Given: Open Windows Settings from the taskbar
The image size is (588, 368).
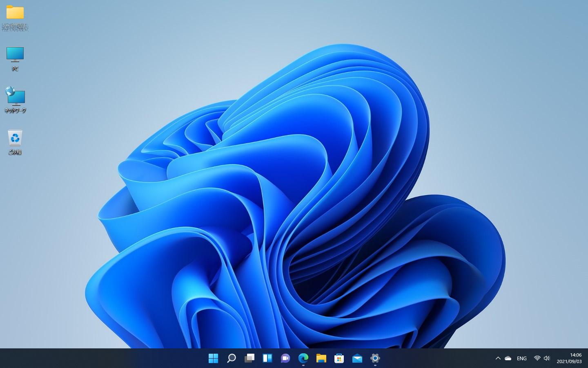Looking at the screenshot, I should pyautogui.click(x=375, y=358).
